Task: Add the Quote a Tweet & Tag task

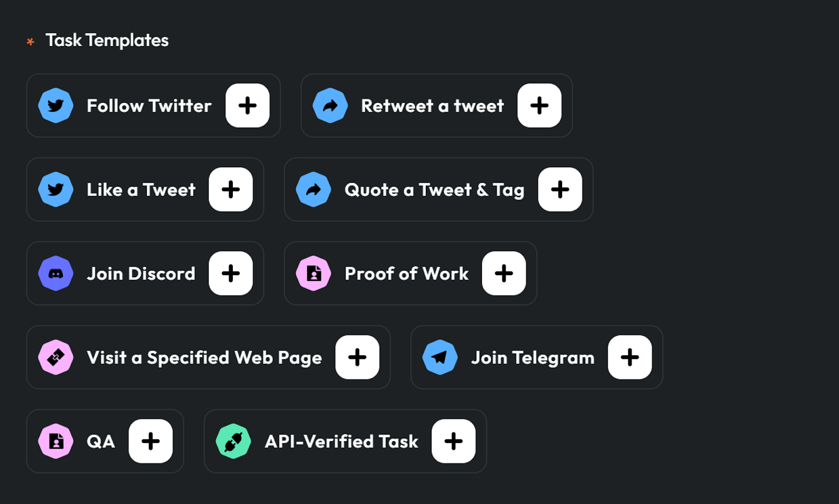Action: [x=560, y=189]
